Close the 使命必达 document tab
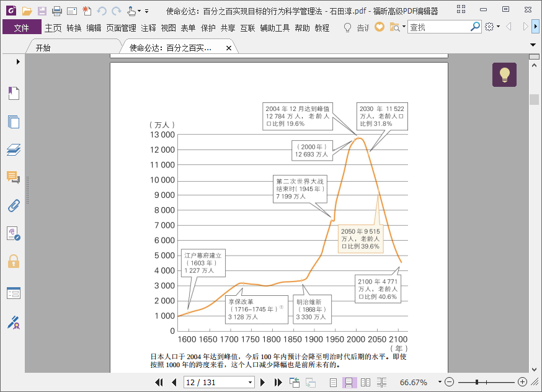 (228, 48)
